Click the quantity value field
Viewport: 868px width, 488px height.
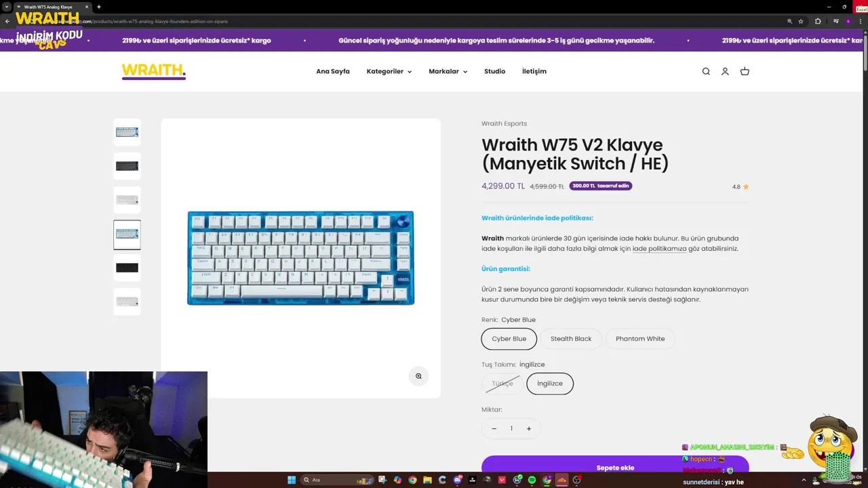(511, 428)
